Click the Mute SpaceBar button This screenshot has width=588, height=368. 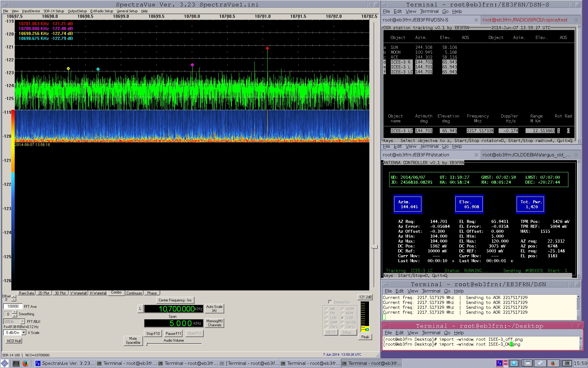[x=133, y=340]
